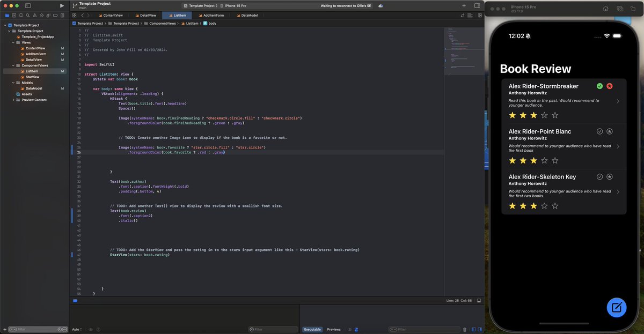Open the Debug navigator

(49, 16)
